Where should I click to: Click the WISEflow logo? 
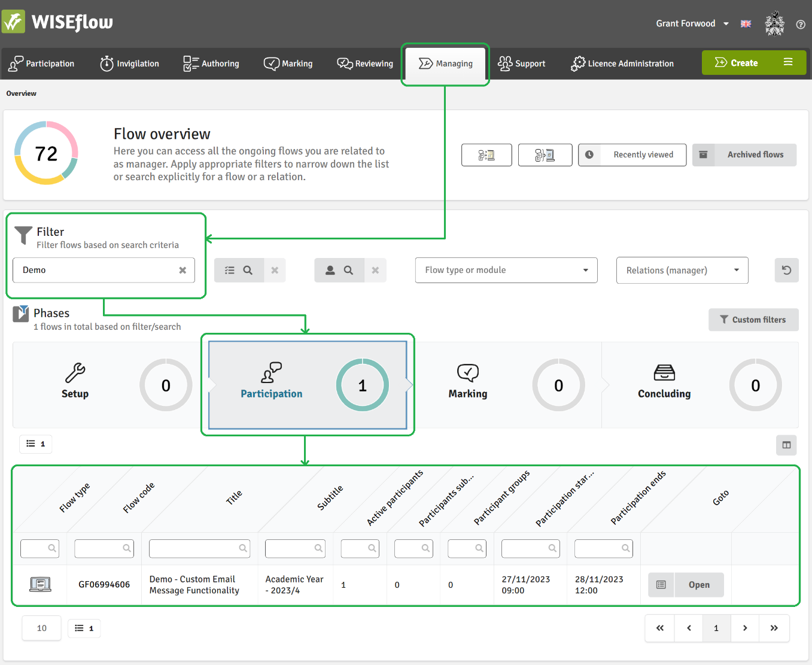[57, 22]
